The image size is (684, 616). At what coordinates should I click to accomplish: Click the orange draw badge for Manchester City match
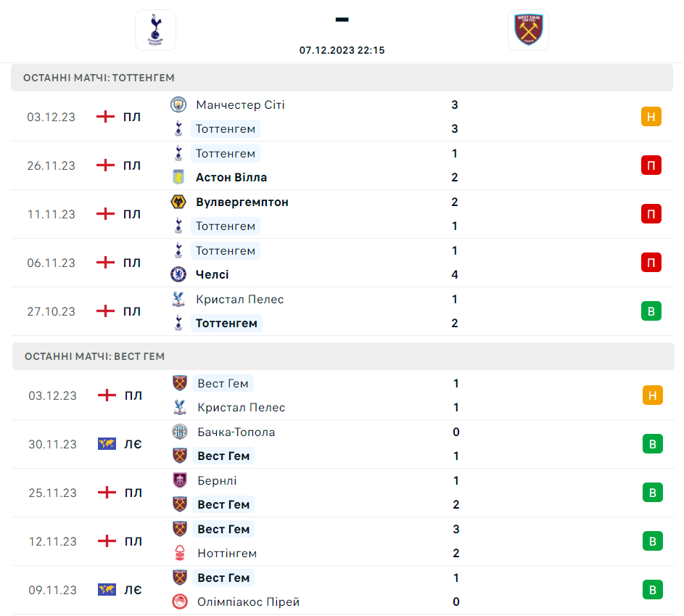[651, 117]
